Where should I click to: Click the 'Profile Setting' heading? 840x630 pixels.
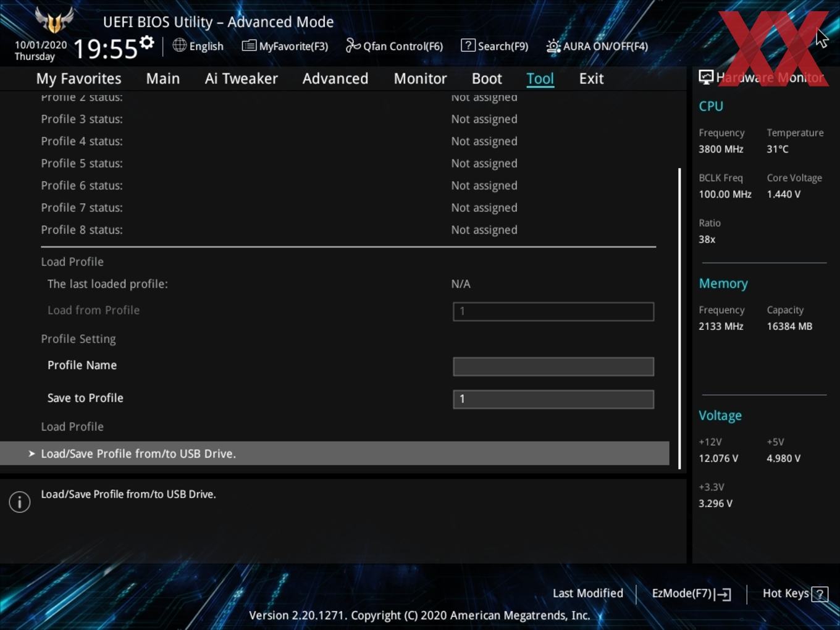(x=78, y=339)
